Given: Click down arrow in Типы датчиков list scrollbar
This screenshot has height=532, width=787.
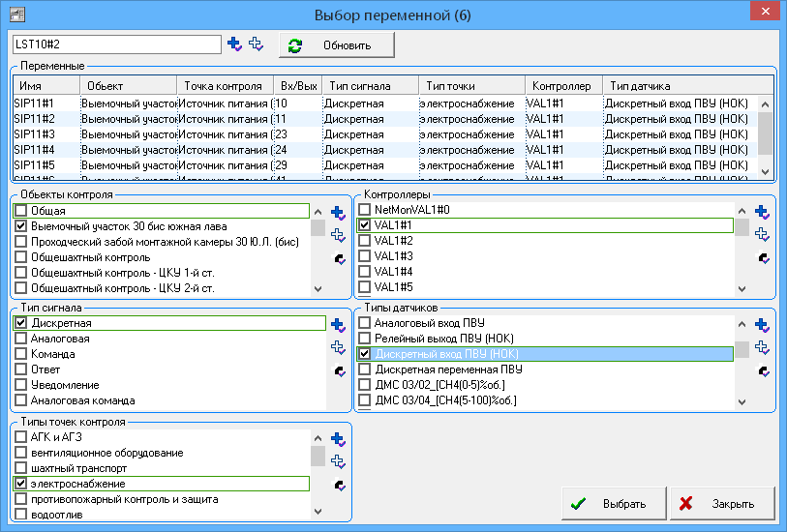Looking at the screenshot, I should pyautogui.click(x=742, y=401).
